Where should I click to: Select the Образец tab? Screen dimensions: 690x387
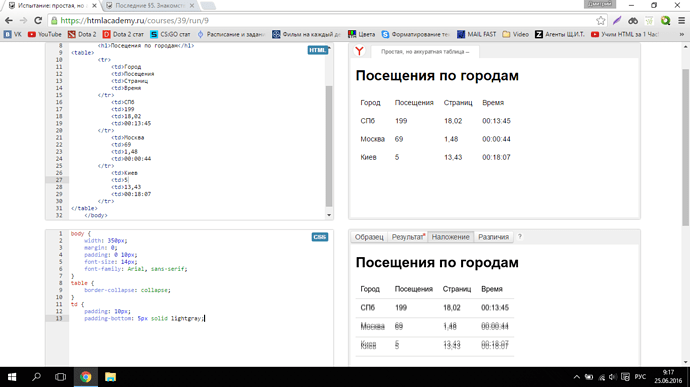(x=369, y=237)
